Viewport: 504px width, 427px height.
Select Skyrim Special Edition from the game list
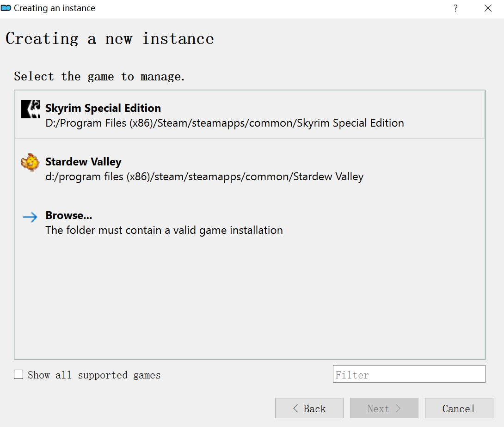103,108
